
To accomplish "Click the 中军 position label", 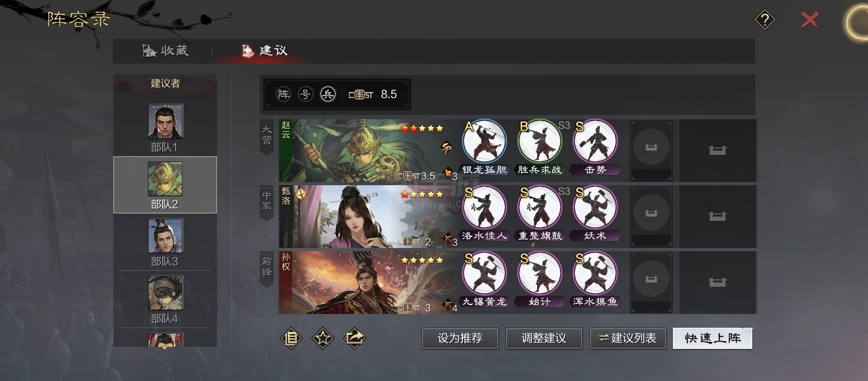I will tap(267, 203).
